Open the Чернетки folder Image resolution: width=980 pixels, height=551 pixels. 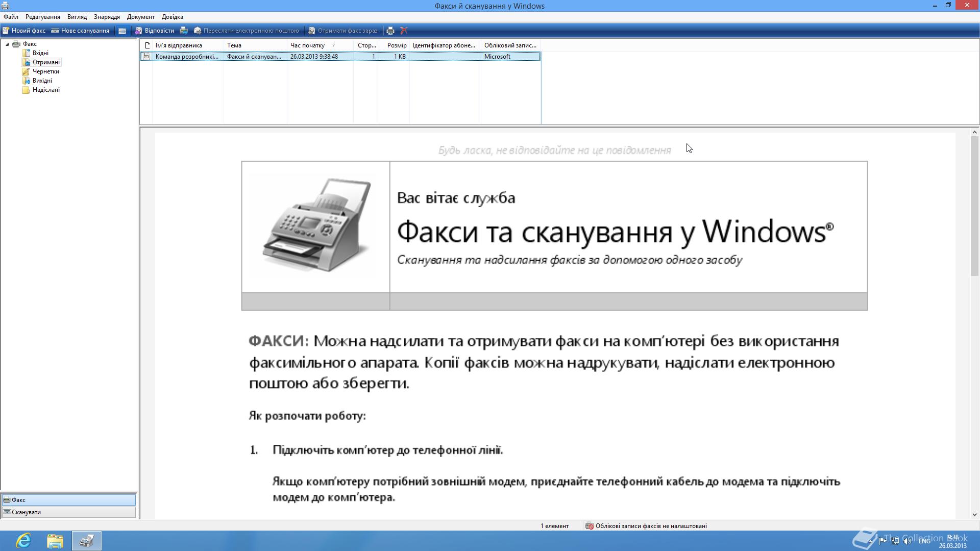[x=46, y=71]
